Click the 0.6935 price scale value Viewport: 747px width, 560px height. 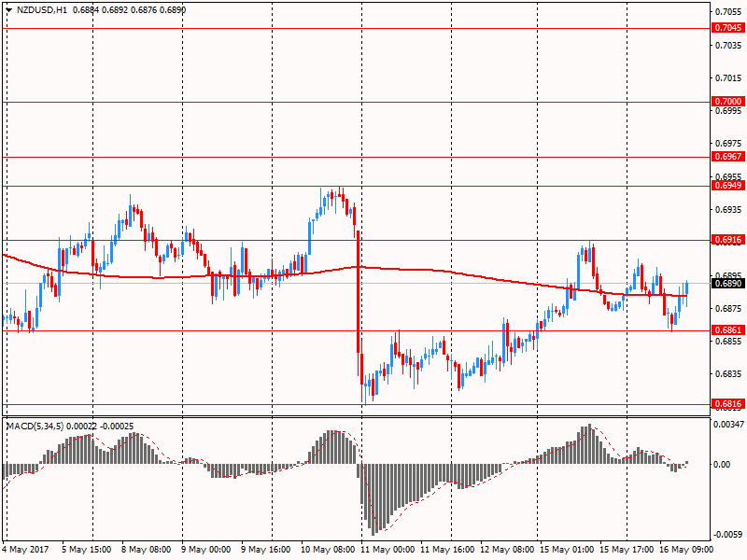[x=729, y=209]
